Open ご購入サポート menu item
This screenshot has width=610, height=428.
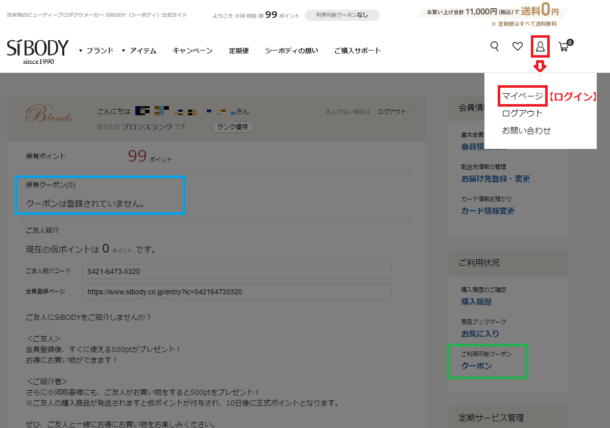coord(358,51)
